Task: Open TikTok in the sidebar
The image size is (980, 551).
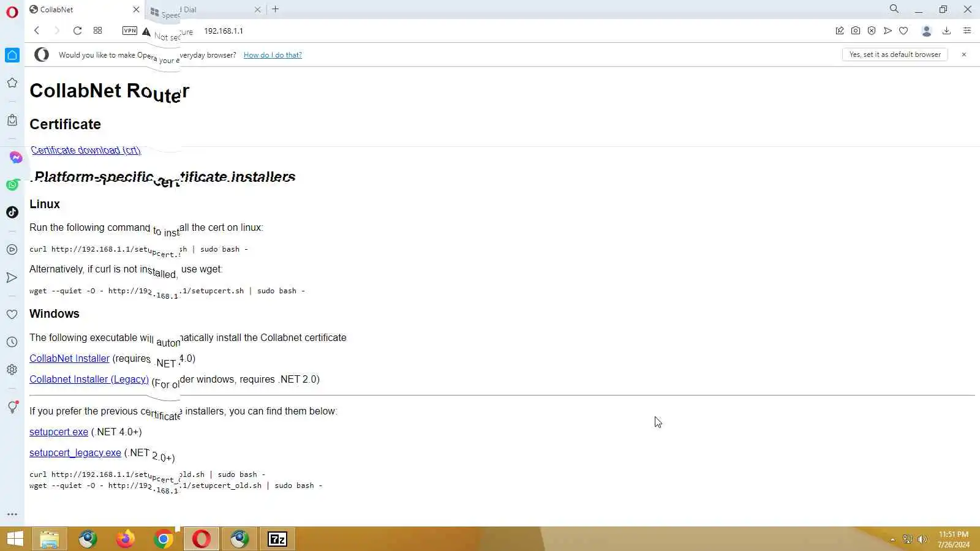Action: coord(12,212)
